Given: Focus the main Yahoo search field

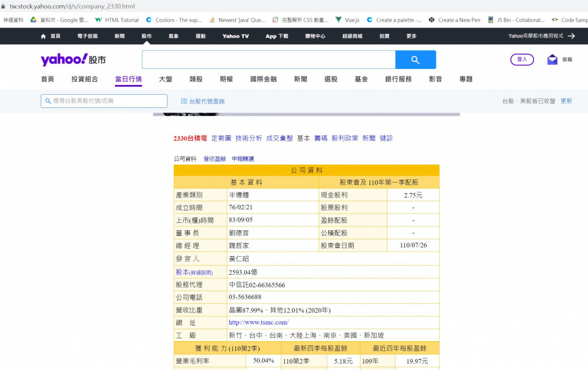Looking at the screenshot, I should (269, 60).
